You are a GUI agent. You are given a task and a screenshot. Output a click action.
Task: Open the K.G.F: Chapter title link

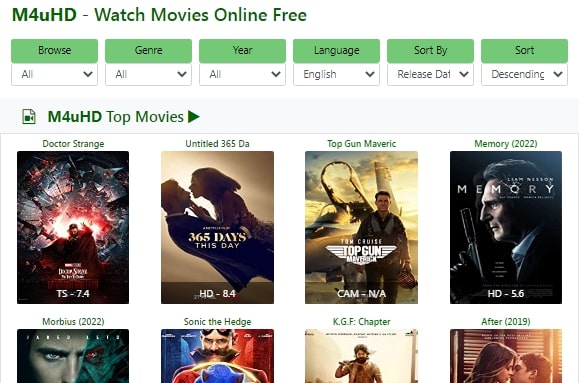[361, 322]
